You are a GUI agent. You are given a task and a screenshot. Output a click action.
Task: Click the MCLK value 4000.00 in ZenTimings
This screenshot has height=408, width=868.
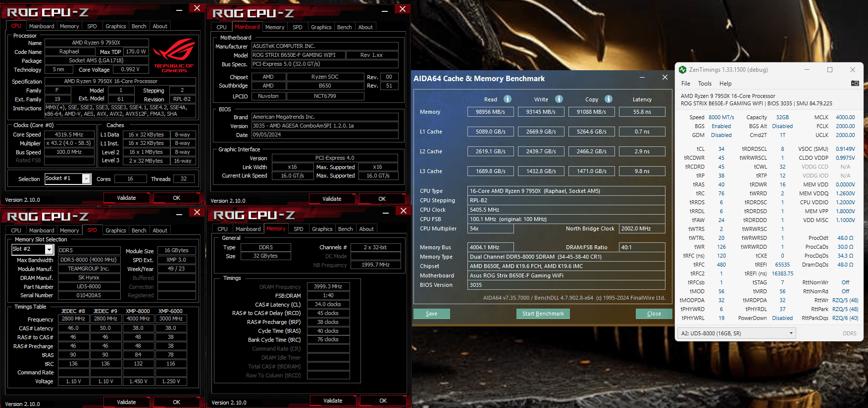click(845, 117)
